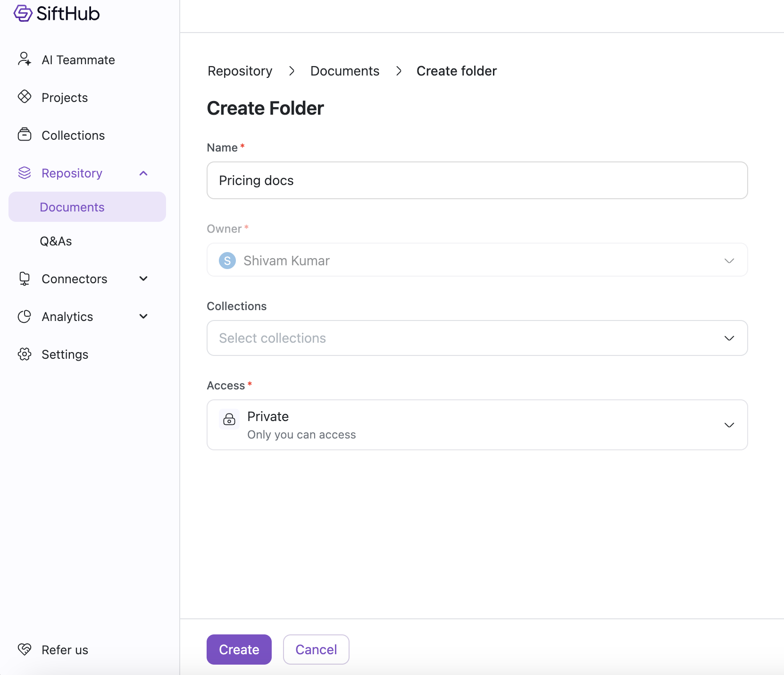Click the Collections box icon
The height and width of the screenshot is (675, 784).
pos(25,135)
